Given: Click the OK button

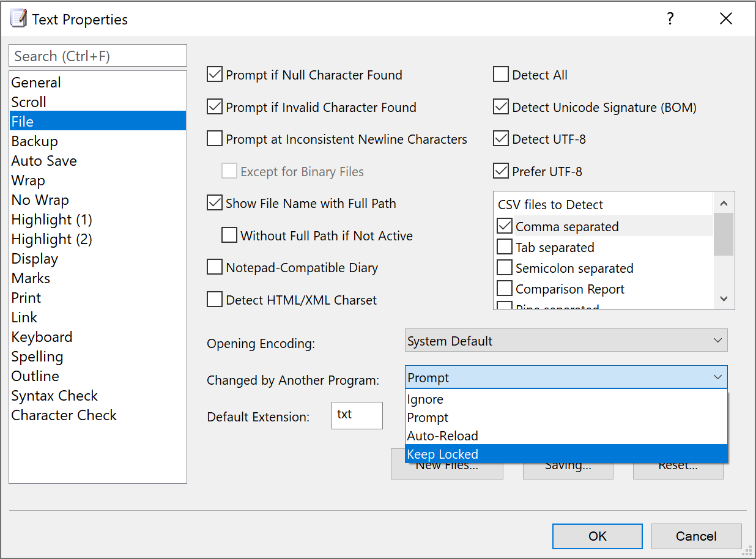Looking at the screenshot, I should tap(598, 536).
